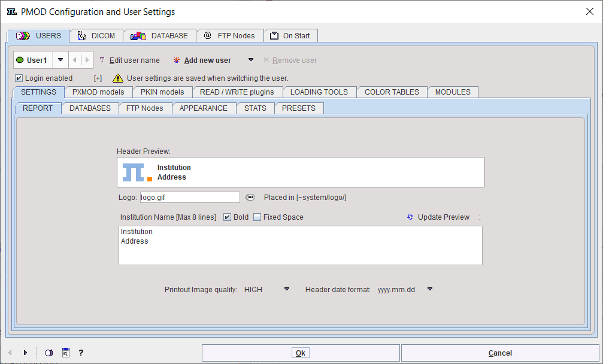
Task: Confirm settings with the Ok button
Action: [301, 353]
